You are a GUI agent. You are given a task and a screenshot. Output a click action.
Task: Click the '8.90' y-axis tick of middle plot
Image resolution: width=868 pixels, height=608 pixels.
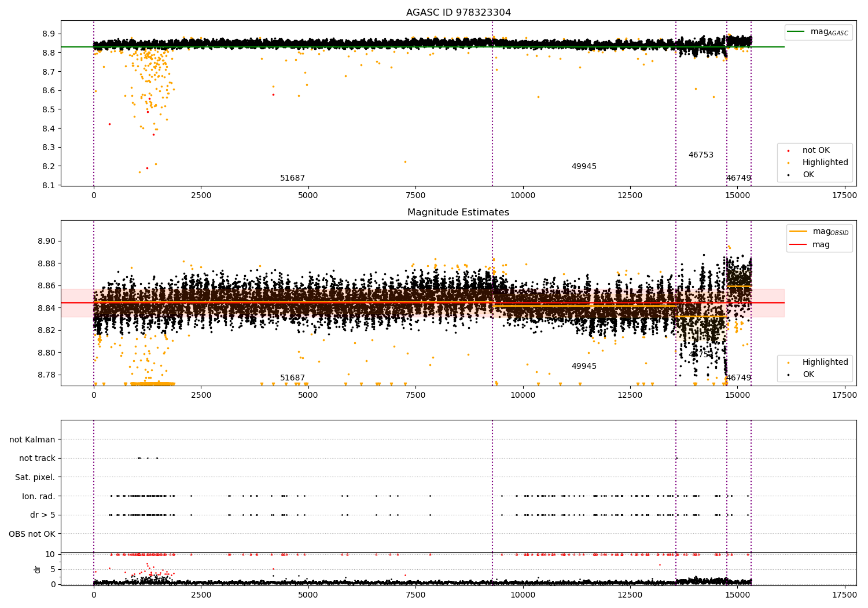(x=47, y=241)
